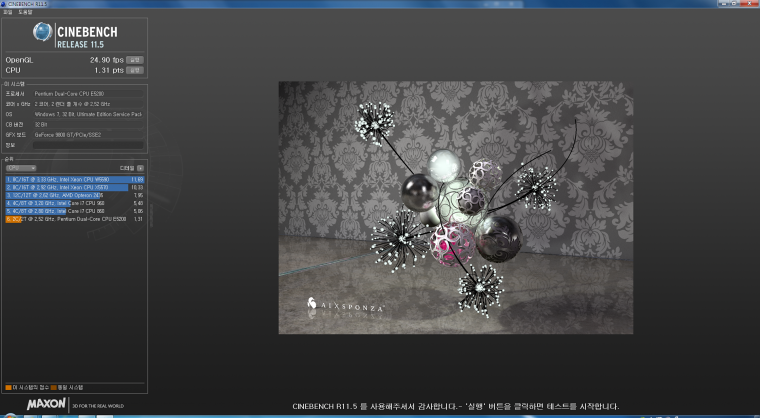Image resolution: width=760 pixels, height=418 pixels.
Task: Open the 파일 (File) menu
Action: coord(7,12)
